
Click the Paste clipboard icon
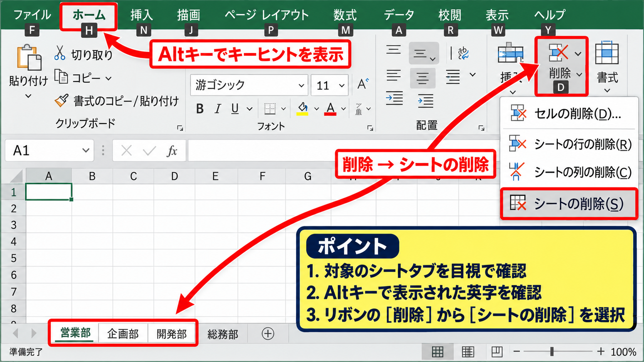tap(29, 58)
